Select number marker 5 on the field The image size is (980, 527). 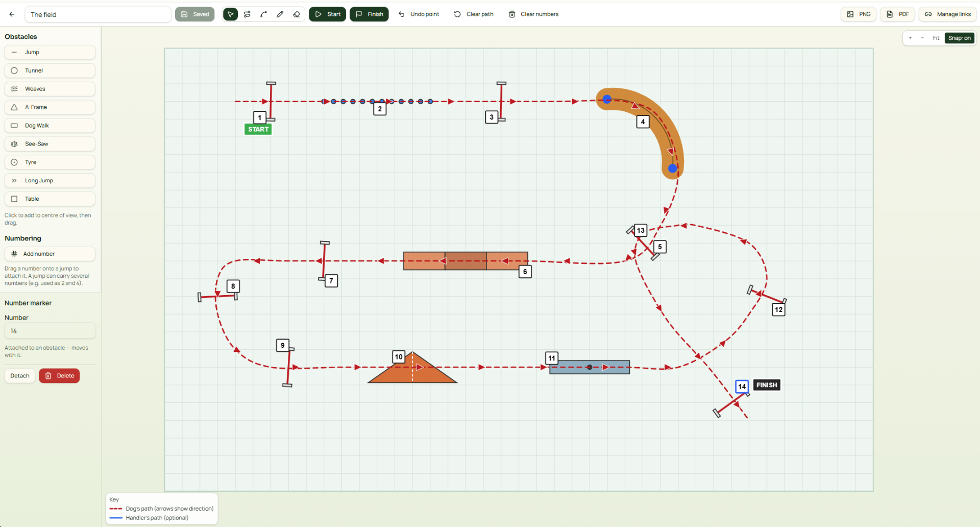[x=660, y=247]
